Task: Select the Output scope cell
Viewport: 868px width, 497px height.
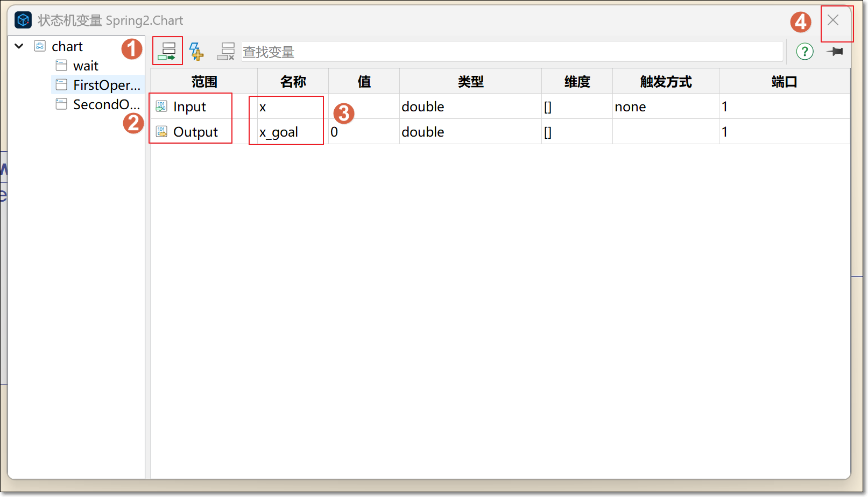Action: tap(204, 132)
